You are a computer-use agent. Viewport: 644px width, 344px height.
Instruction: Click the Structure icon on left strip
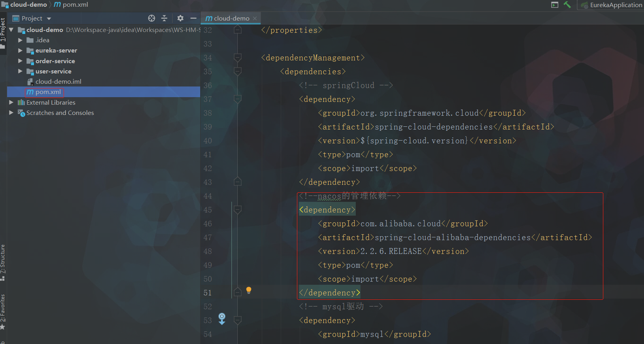(3, 278)
